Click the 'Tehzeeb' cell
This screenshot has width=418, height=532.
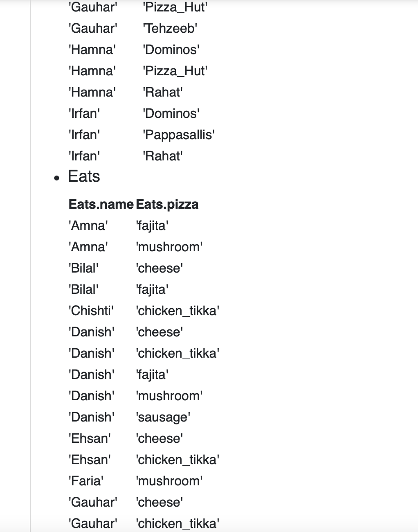tap(170, 28)
